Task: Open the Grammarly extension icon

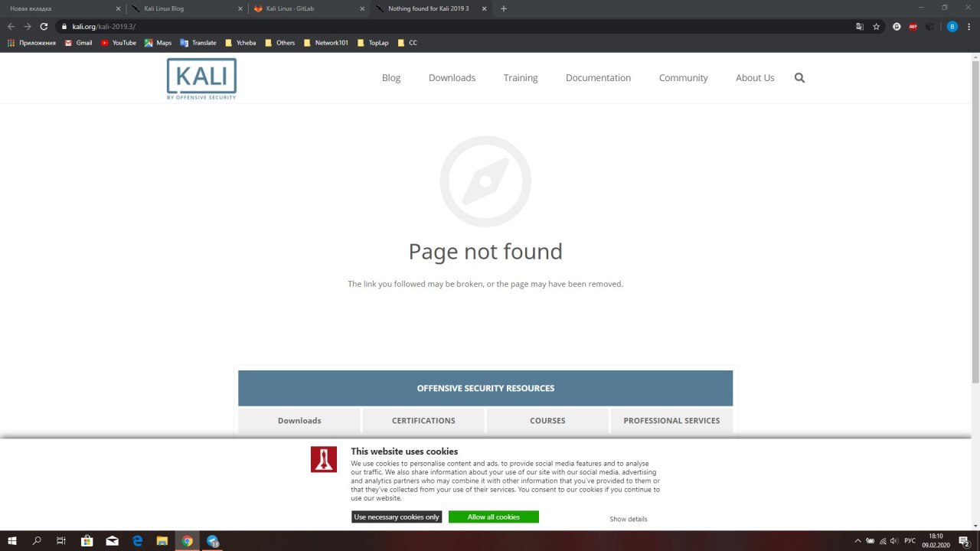Action: click(897, 26)
